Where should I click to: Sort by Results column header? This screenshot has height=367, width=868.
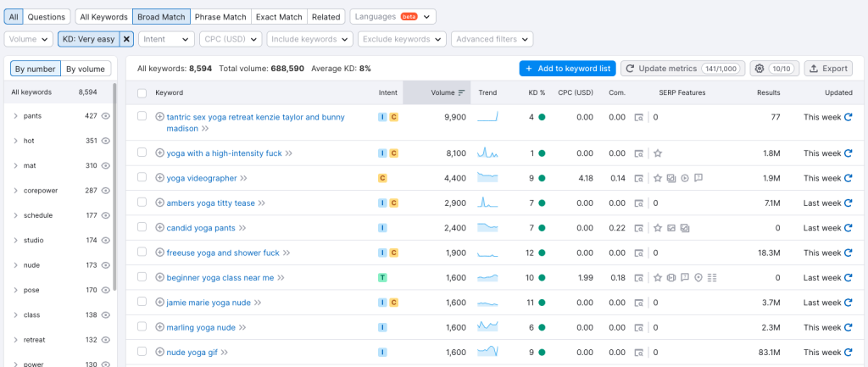[768, 93]
